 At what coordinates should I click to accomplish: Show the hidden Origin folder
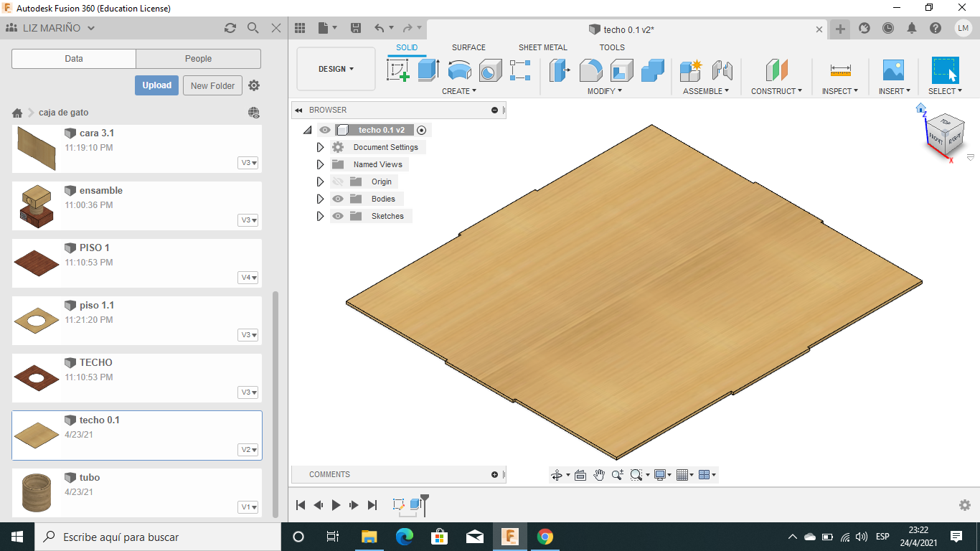point(338,182)
